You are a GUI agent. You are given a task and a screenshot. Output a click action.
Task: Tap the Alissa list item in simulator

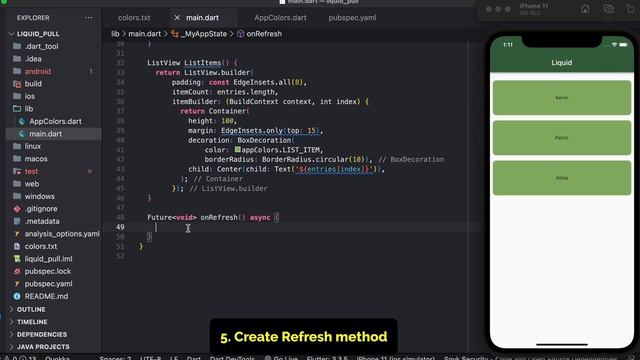[562, 178]
